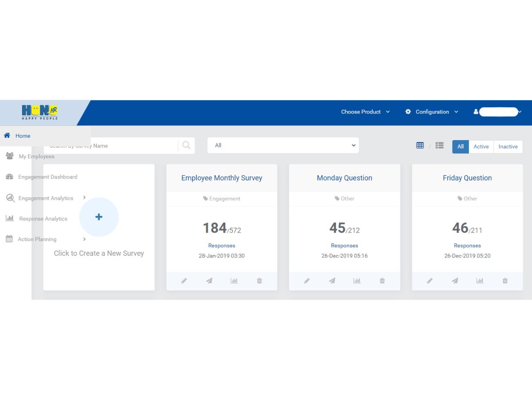
Task: Open My Employees menu item
Action: [36, 156]
